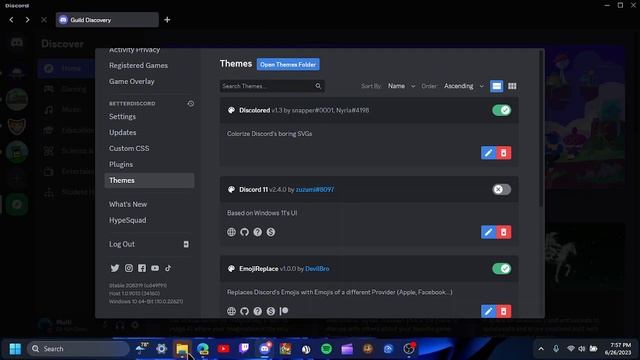Click the Twitter icon in the settings sidebar

click(x=115, y=268)
